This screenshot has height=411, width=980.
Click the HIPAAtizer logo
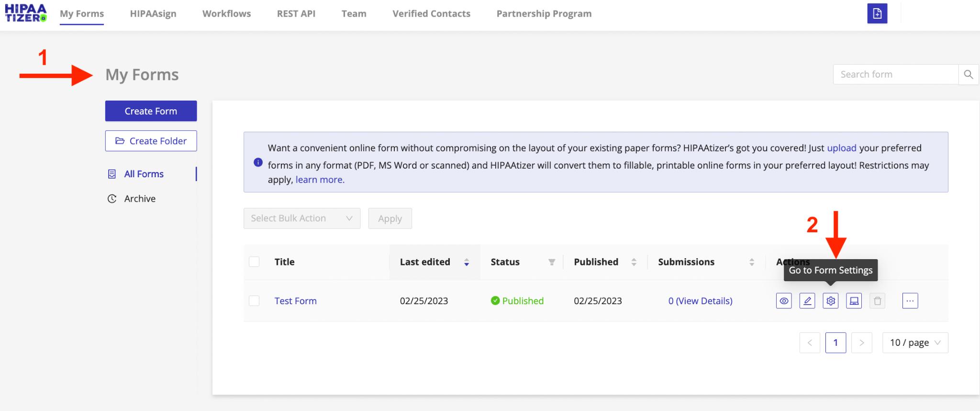click(x=26, y=13)
